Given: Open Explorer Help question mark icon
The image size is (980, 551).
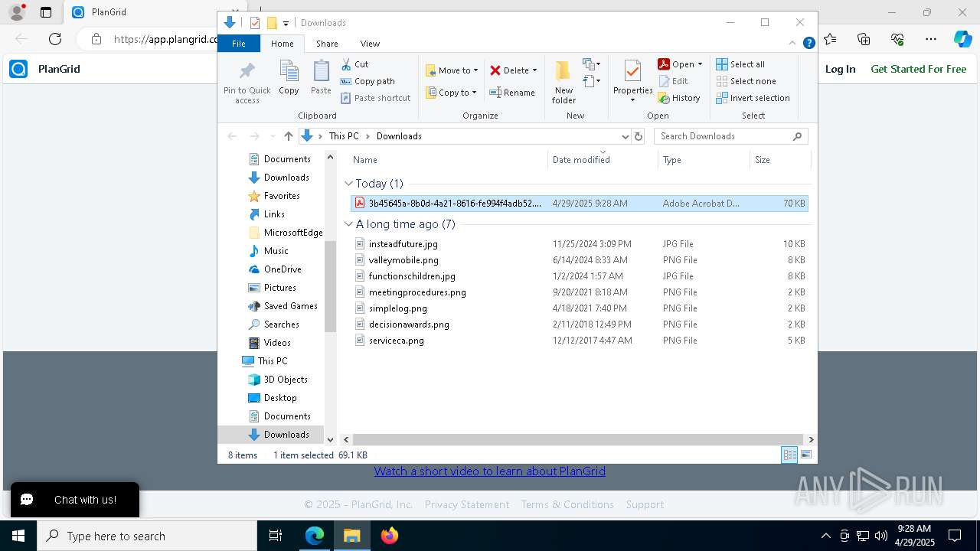Looking at the screenshot, I should (x=808, y=43).
